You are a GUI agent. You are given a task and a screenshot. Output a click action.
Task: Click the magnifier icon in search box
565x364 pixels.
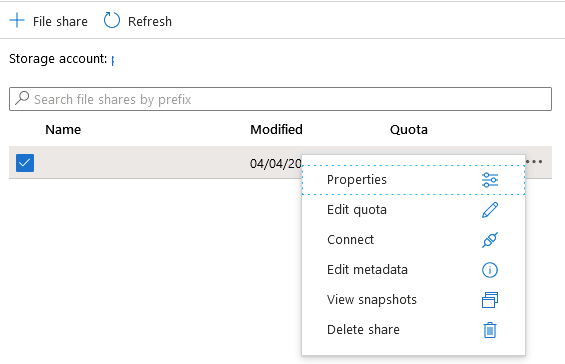pyautogui.click(x=22, y=98)
